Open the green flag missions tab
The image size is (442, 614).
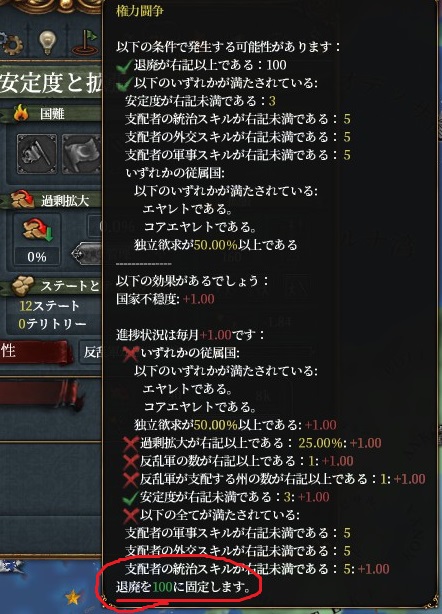click(x=87, y=42)
